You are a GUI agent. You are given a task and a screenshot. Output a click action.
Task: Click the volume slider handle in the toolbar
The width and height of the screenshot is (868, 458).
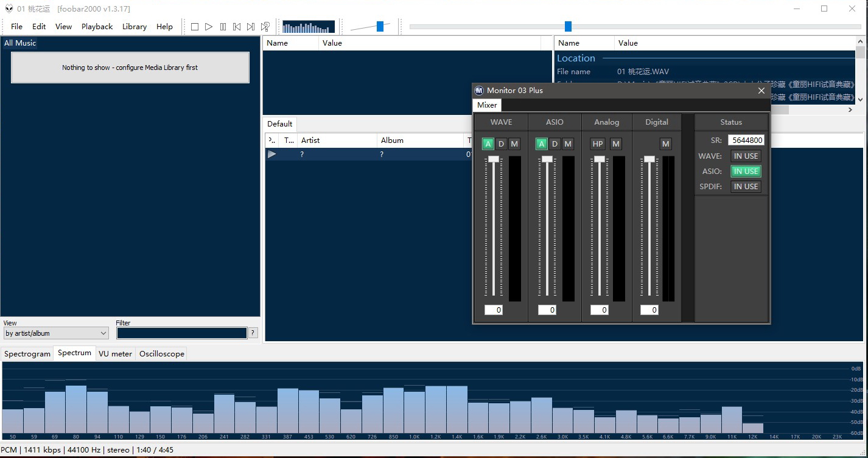pyautogui.click(x=380, y=26)
